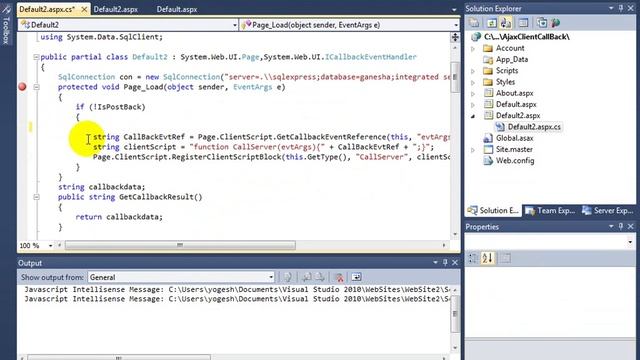Open the ASP.NET Configuration tool icon
This screenshot has width=640, height=360.
tap(556, 23)
